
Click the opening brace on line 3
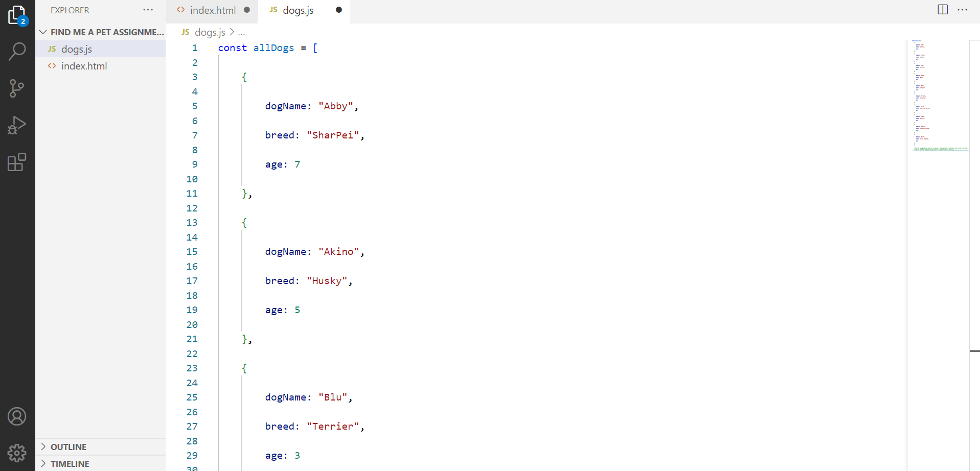click(244, 77)
